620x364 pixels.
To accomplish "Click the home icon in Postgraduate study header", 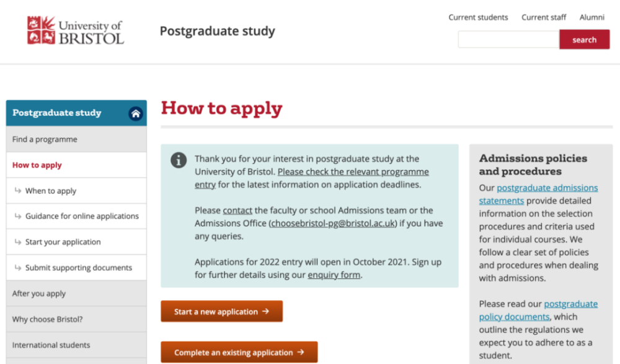I will tap(136, 114).
